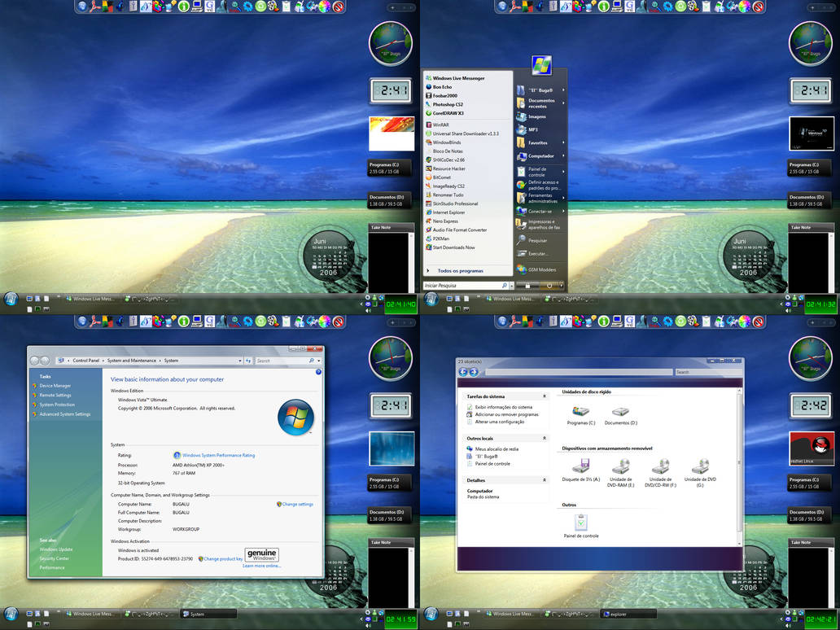840x630 pixels.
Task: Expand Todos os programas in the Start menu
Action: [x=460, y=271]
